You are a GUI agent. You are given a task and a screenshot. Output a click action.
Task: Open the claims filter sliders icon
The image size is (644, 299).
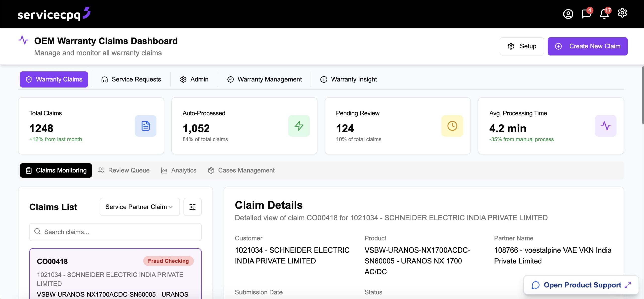192,207
